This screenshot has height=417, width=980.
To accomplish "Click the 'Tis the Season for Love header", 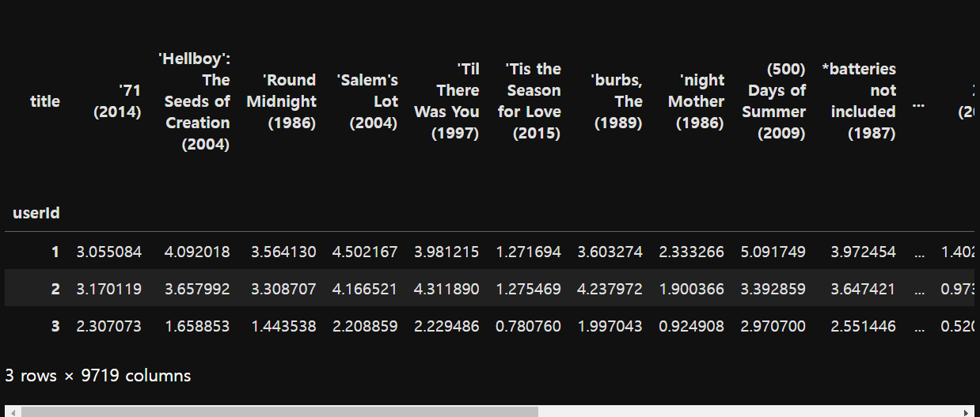I will click(530, 101).
